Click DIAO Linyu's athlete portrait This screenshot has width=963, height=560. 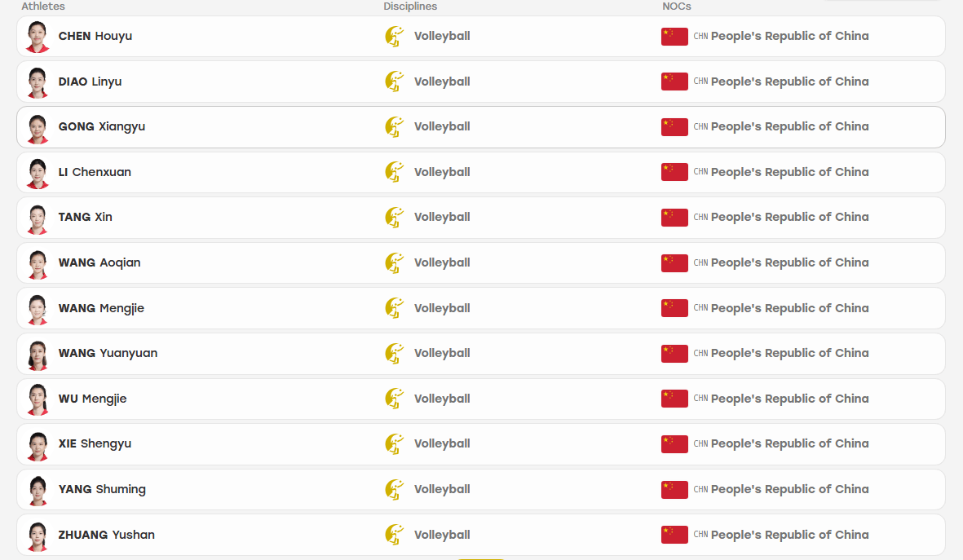coord(38,82)
